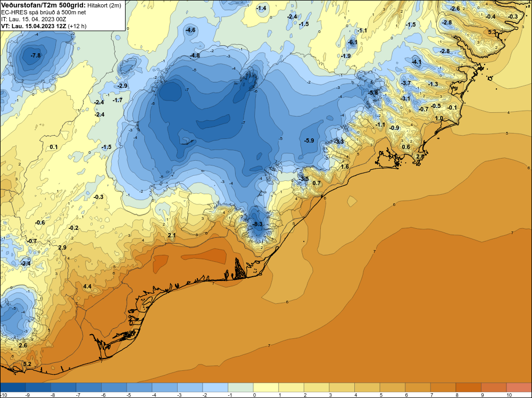Click the 0.6 temperature value
Screen dimensions: 532x398
click(x=406, y=147)
